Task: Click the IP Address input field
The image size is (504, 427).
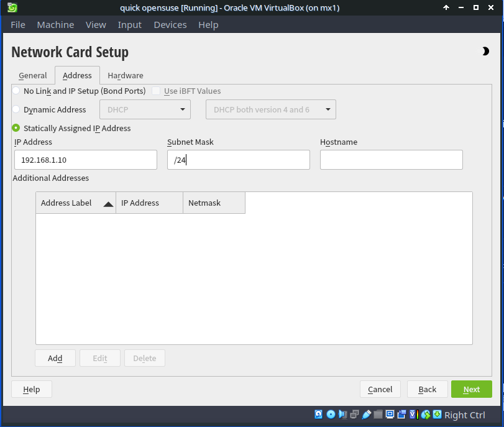Action: [x=86, y=160]
